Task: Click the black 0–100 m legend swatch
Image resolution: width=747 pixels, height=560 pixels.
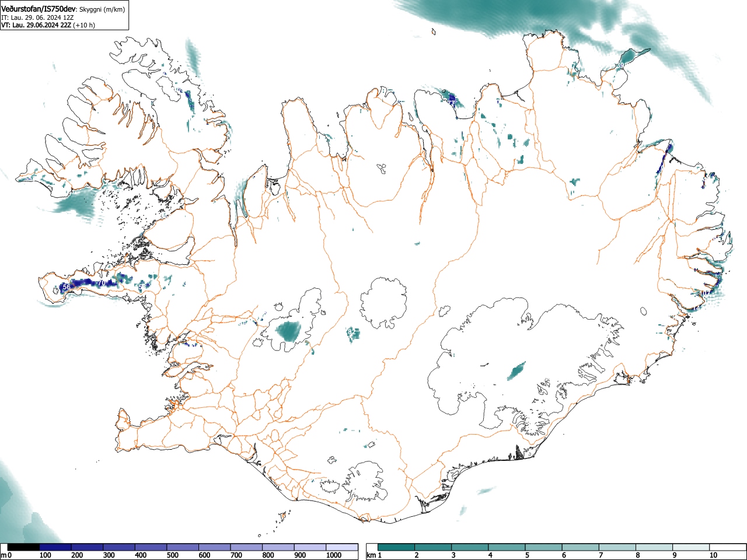Action: (23, 547)
